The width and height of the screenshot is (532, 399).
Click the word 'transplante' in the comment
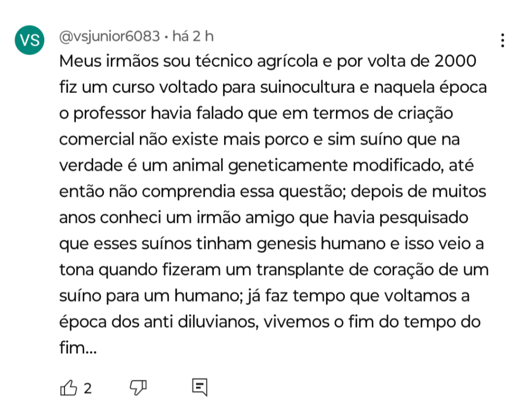coord(311,270)
